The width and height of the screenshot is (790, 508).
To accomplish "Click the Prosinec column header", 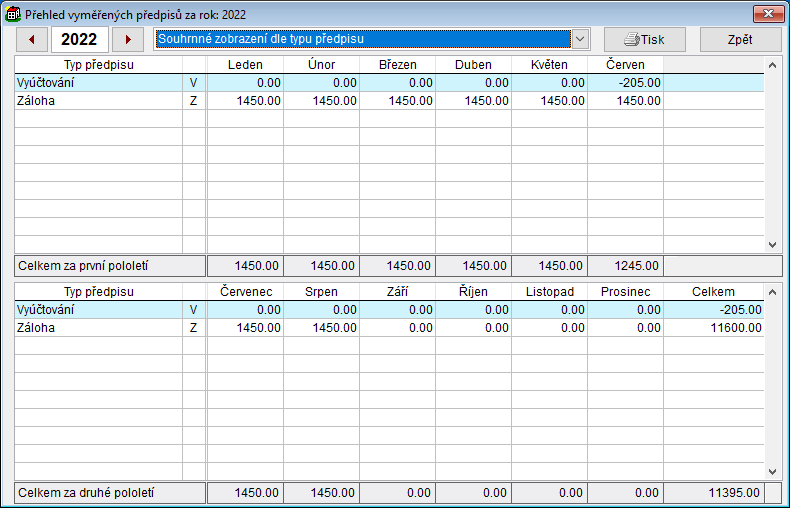I will coord(625,292).
